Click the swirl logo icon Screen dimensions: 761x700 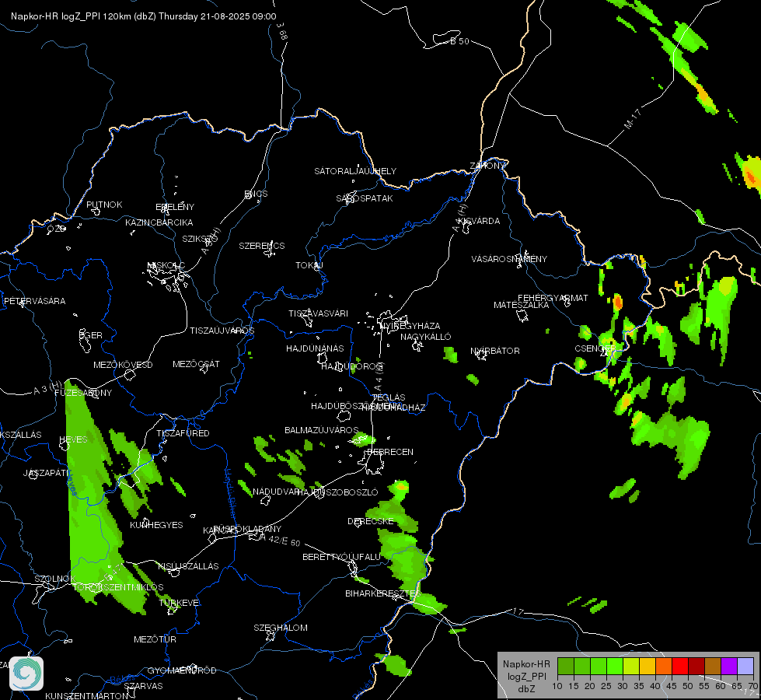tap(26, 674)
